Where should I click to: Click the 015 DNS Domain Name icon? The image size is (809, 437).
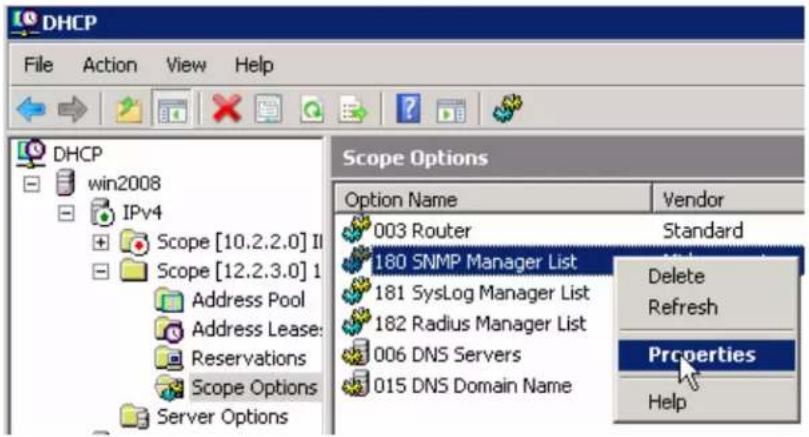point(355,384)
